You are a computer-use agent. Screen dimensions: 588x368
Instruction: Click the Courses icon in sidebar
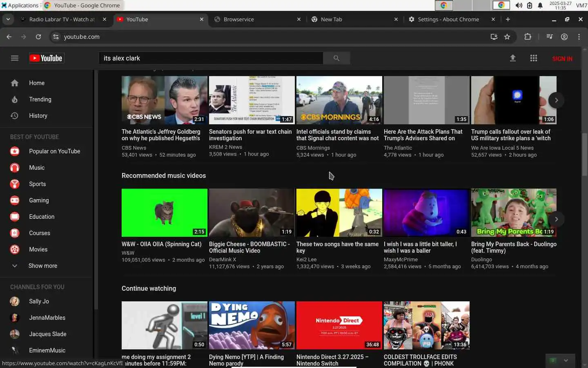coord(15,233)
